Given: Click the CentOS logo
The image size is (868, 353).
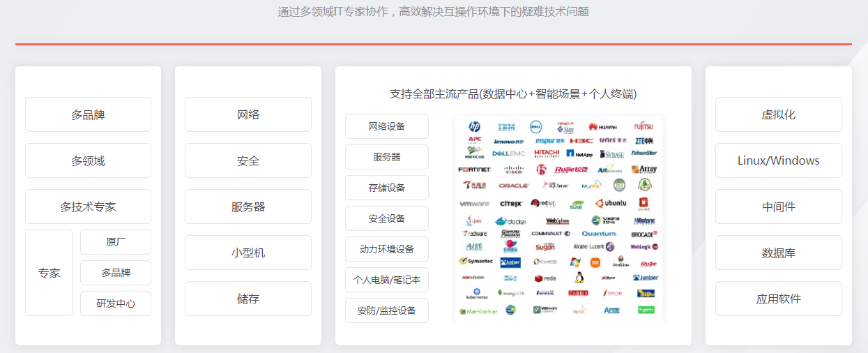Looking at the screenshot, I should 545,262.
